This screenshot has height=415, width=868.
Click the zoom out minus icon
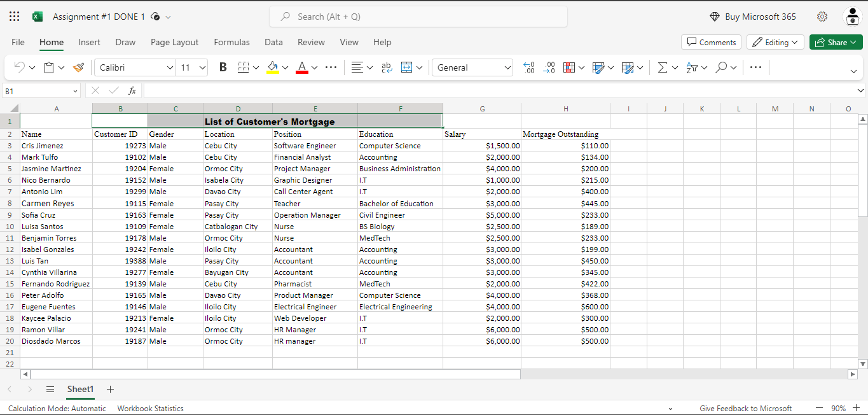tap(820, 408)
